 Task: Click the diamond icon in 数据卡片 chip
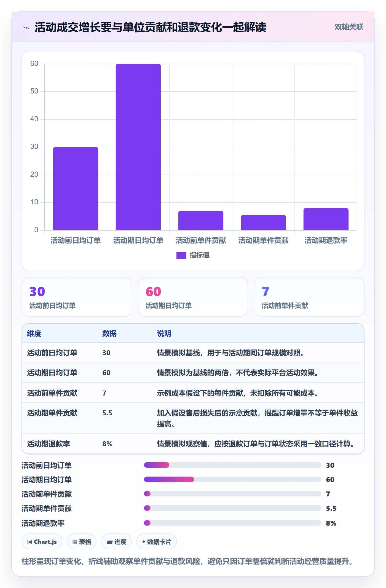click(x=144, y=542)
